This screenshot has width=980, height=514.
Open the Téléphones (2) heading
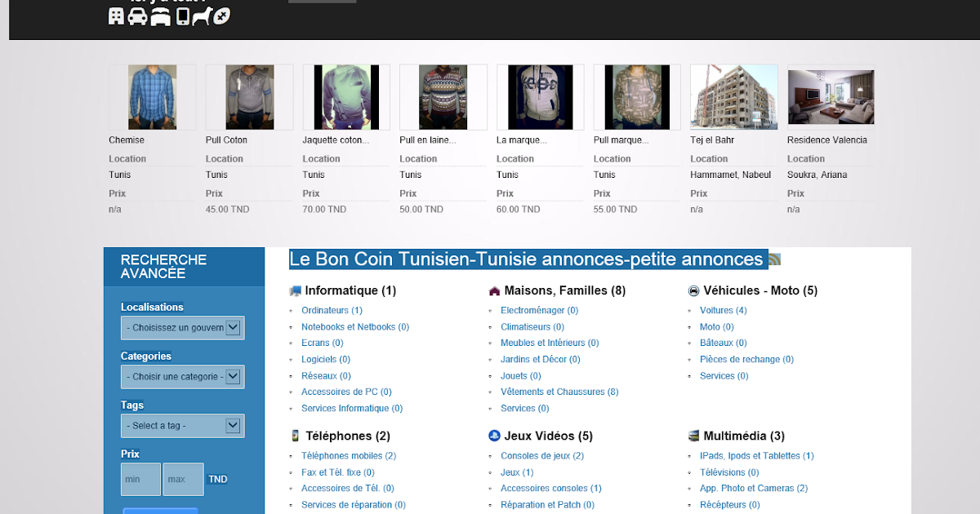pyautogui.click(x=348, y=436)
